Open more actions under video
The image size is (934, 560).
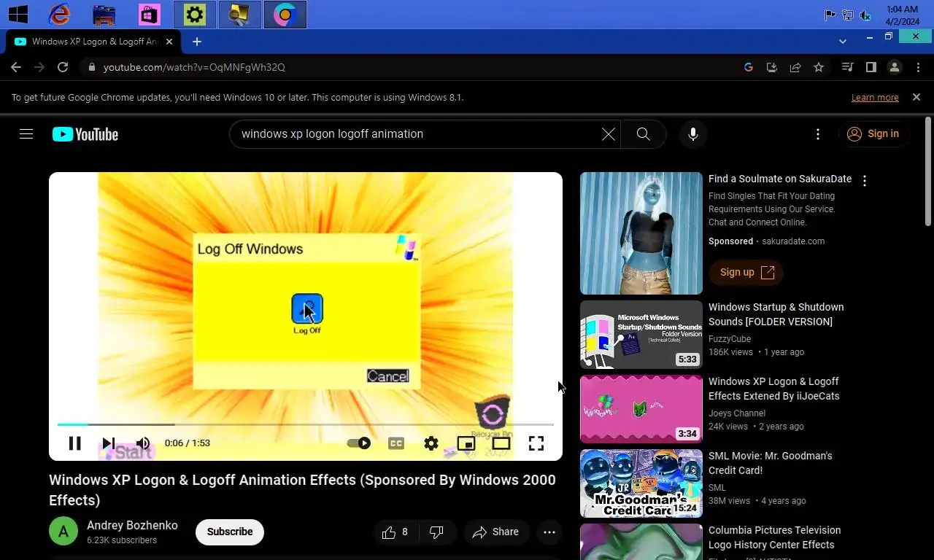click(549, 532)
